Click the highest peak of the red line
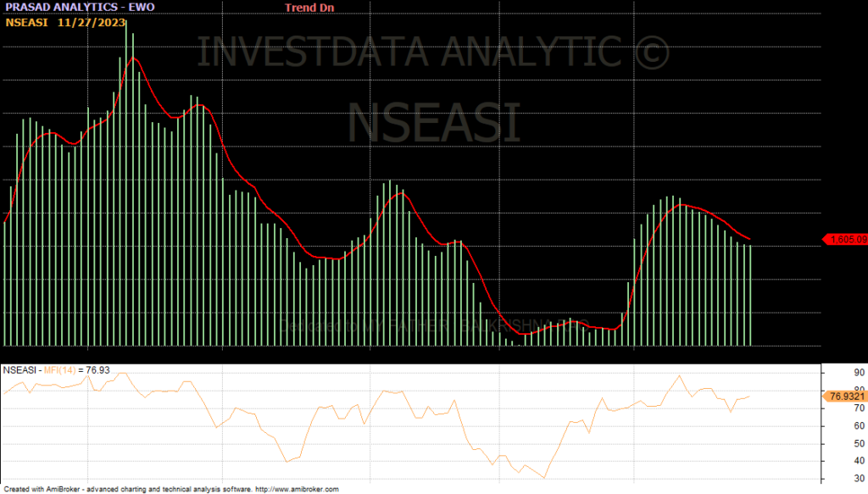The height and width of the screenshot is (494, 868). coord(133,58)
